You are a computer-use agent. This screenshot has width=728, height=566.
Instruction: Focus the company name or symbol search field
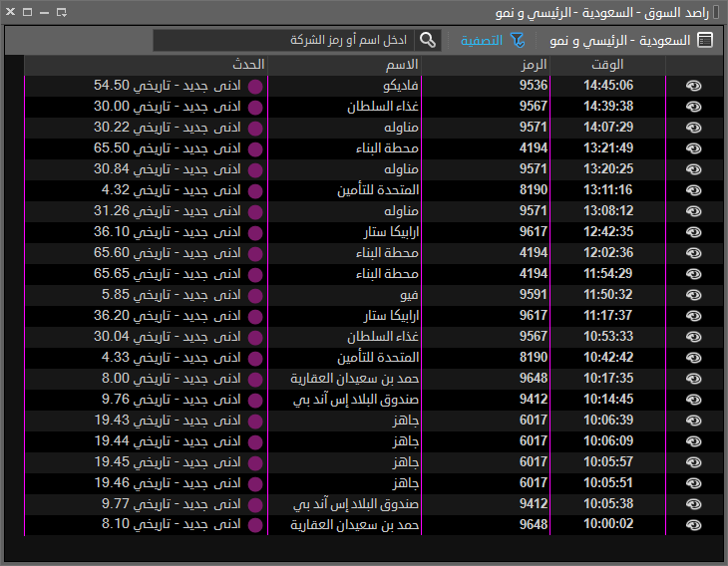pos(284,41)
